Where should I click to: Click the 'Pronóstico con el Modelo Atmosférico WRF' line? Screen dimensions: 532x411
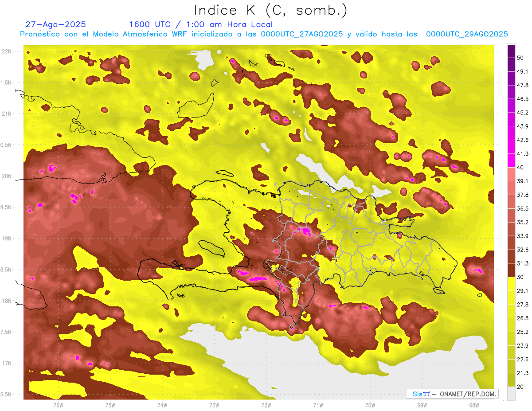point(264,34)
